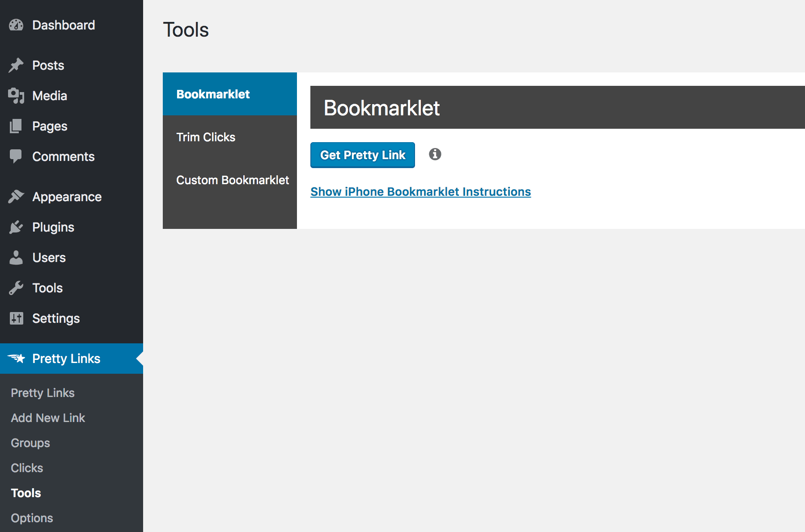
Task: Open the Dashboard via its gauge icon
Action: pos(16,25)
